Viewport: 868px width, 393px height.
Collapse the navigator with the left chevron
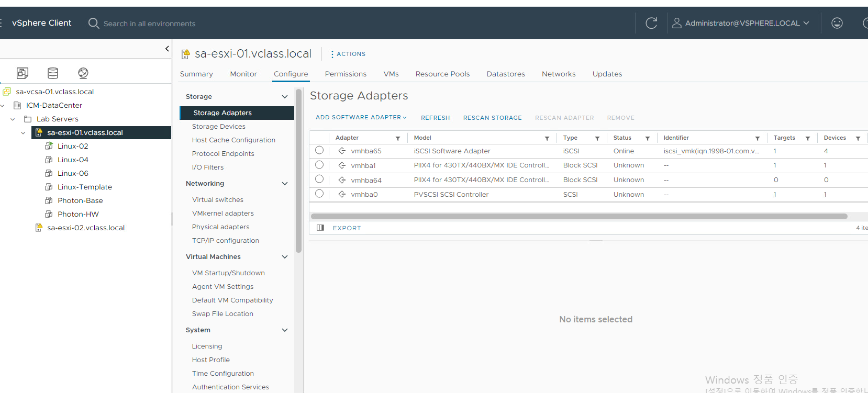click(167, 49)
